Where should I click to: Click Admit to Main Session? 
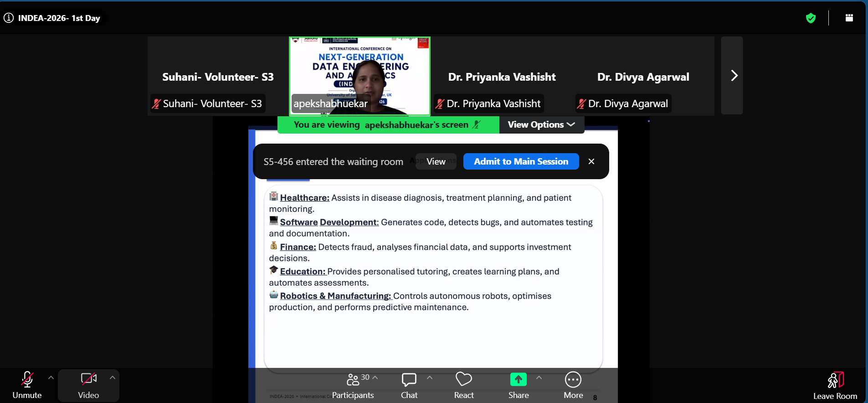[521, 161]
